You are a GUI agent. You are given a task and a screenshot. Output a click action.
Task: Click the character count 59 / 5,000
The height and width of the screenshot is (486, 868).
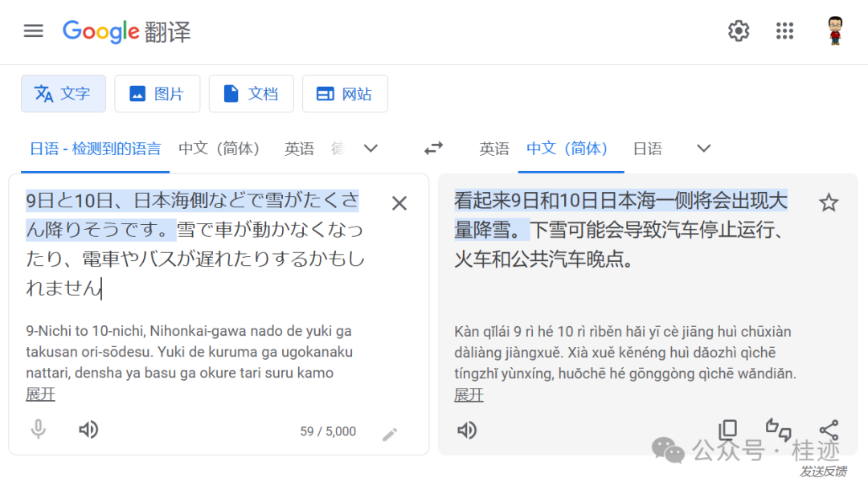[328, 431]
